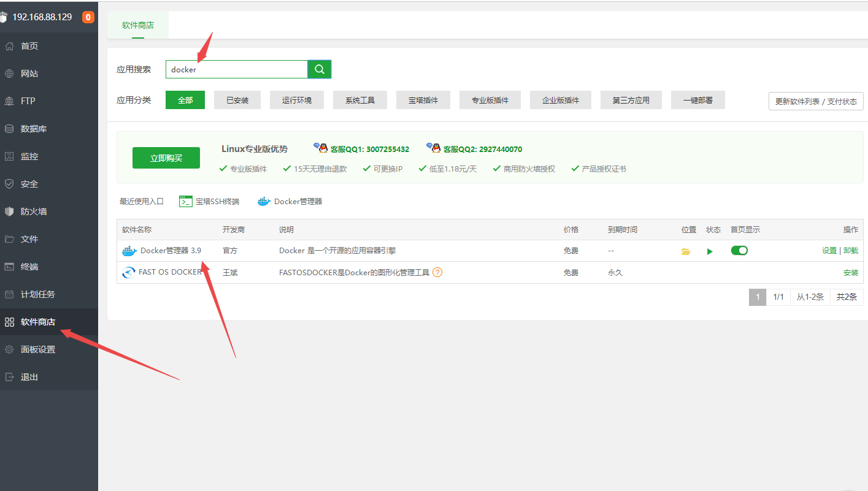
Task: Filter by 系统工具 category
Action: point(360,100)
